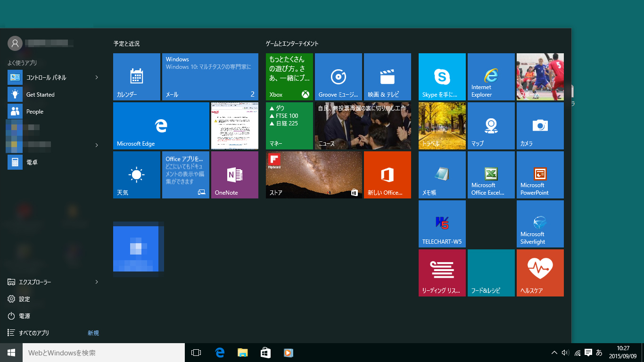Image resolution: width=644 pixels, height=362 pixels.
Task: Open the Reading List tile (リーディング リスト)
Action: click(442, 273)
